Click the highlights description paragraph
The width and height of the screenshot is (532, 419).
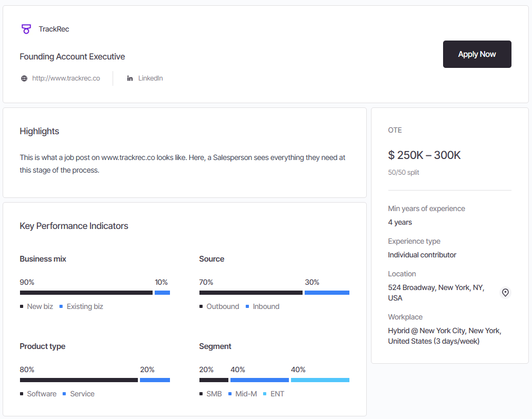pos(182,164)
